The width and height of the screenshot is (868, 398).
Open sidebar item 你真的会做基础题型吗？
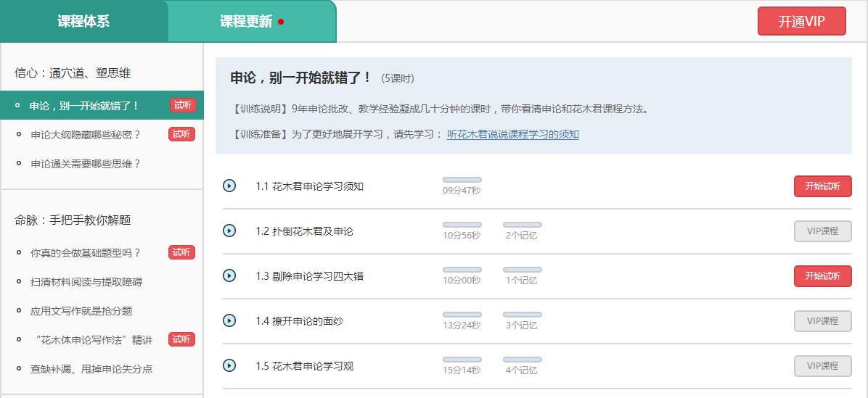click(x=86, y=252)
